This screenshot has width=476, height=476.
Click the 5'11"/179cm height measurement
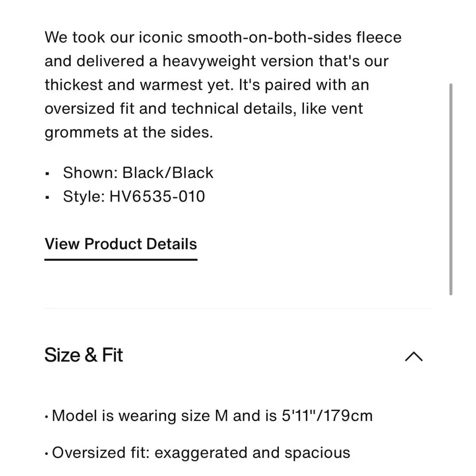(327, 416)
